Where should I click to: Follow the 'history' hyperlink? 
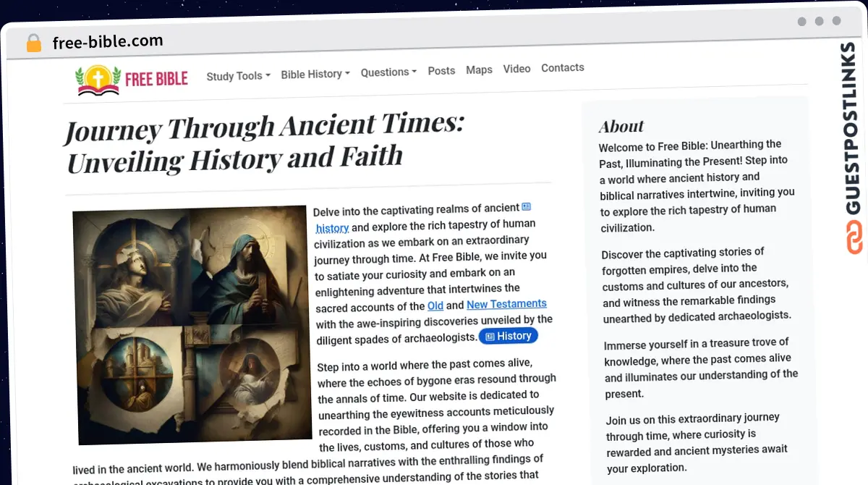tap(333, 228)
